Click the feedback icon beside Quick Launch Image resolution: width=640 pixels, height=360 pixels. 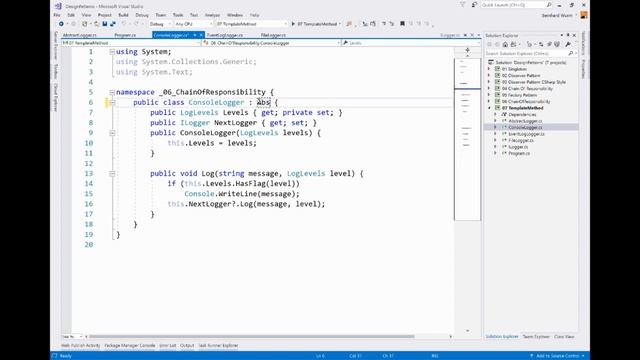(474, 5)
